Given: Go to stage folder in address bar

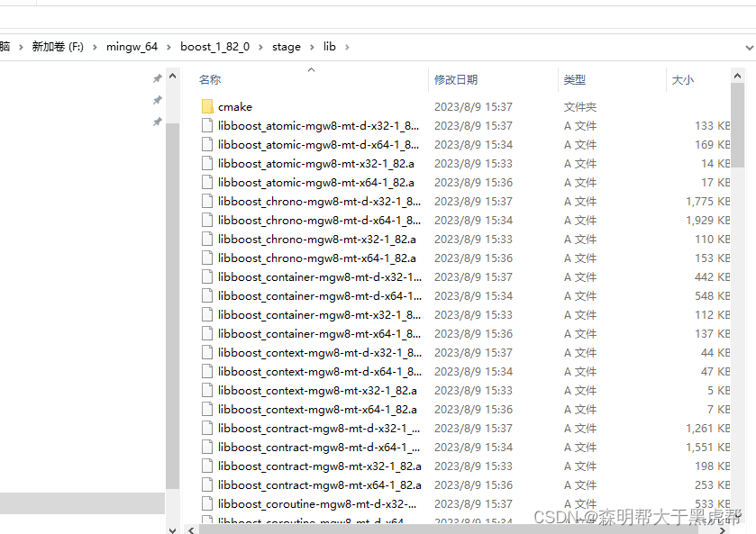Looking at the screenshot, I should click(x=287, y=47).
